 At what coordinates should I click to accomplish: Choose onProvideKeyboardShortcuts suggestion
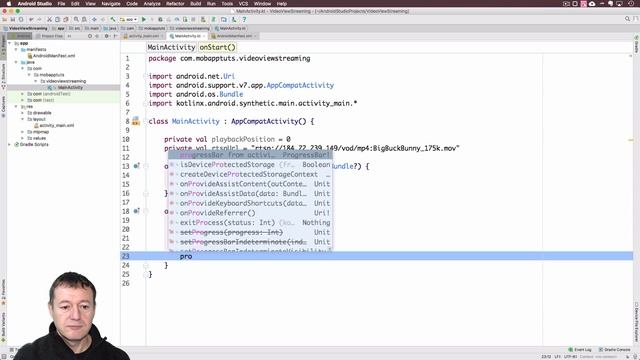point(250,203)
